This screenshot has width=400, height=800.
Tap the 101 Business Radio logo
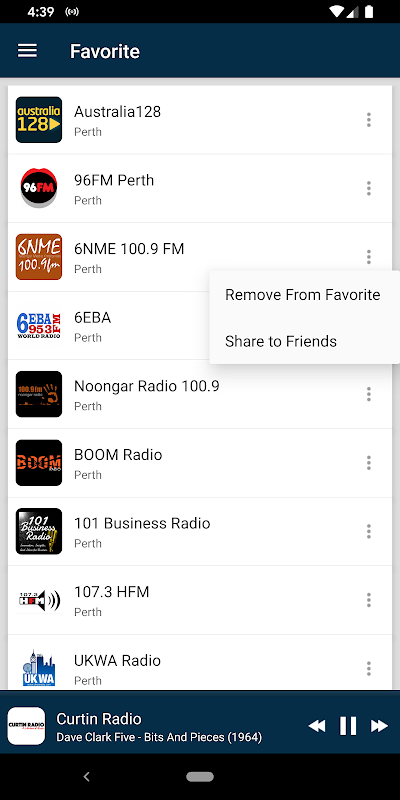(39, 531)
